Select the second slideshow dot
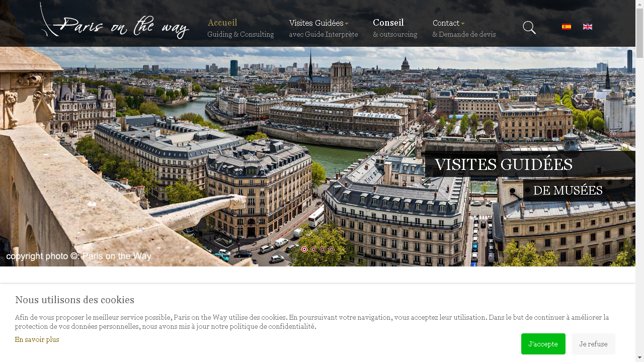The height and width of the screenshot is (362, 644). pyautogui.click(x=313, y=249)
